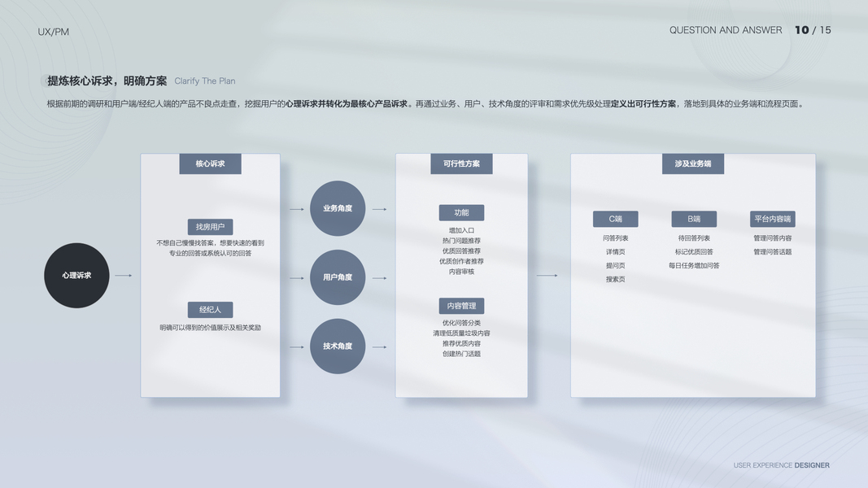Select the B端 tag
The height and width of the screenshot is (488, 868).
(694, 219)
